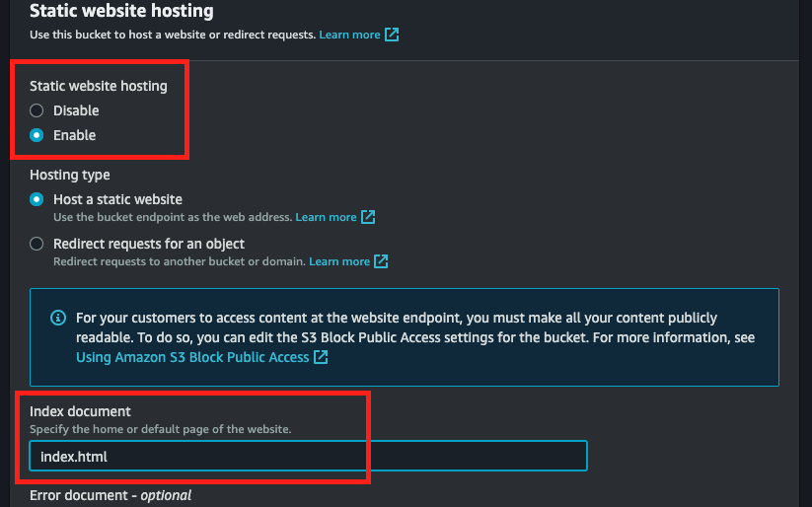The image size is (812, 507).
Task: Click external-link icon after redirect requests Learn more
Action: (381, 261)
